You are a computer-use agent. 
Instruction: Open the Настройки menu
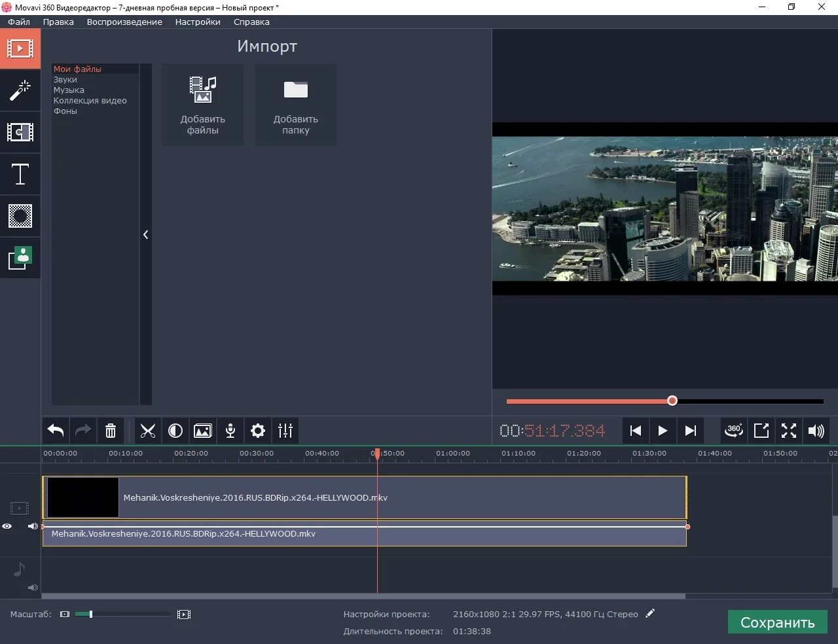198,22
